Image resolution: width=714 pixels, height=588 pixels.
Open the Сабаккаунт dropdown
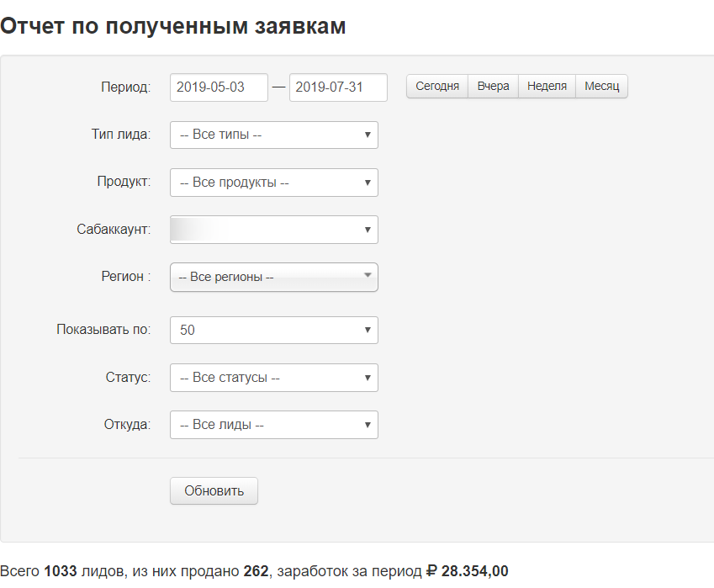pos(273,230)
